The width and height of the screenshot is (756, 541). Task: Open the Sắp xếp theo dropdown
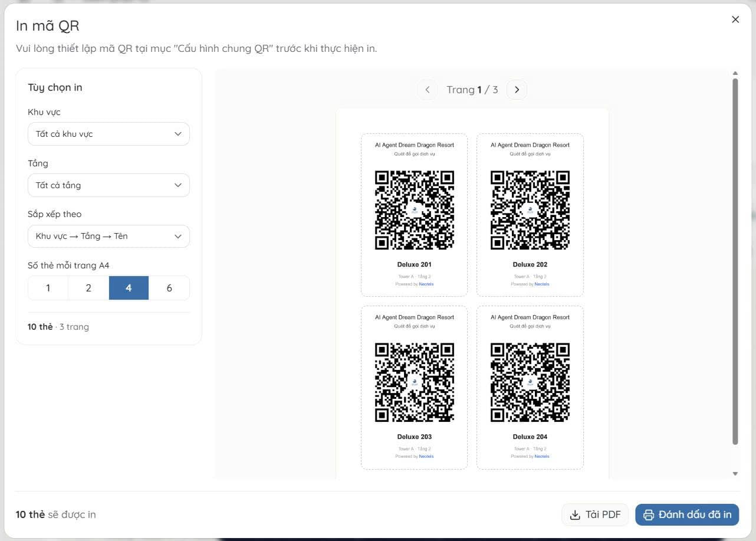pyautogui.click(x=109, y=236)
